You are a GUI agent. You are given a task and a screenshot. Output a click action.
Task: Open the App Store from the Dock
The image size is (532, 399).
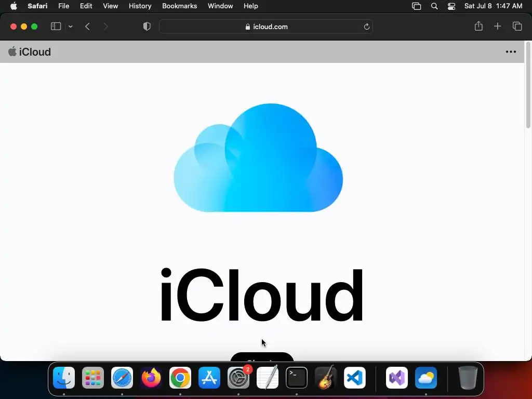pyautogui.click(x=209, y=378)
